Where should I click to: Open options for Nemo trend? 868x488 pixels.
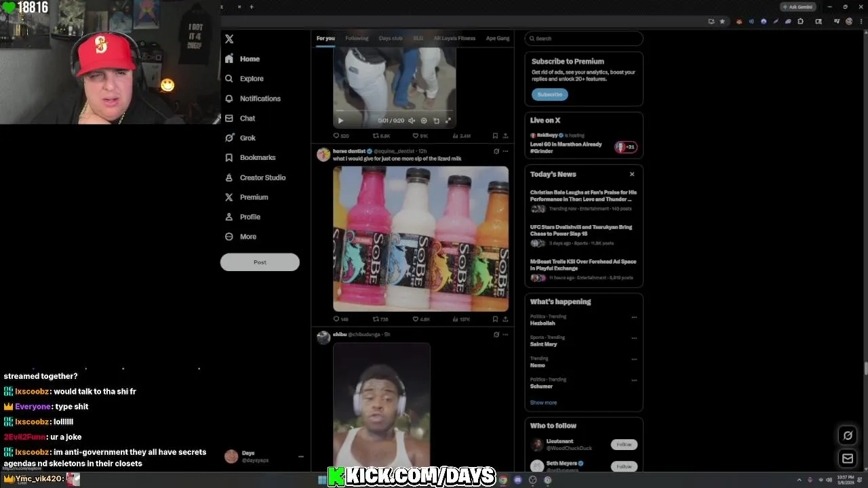(x=634, y=359)
